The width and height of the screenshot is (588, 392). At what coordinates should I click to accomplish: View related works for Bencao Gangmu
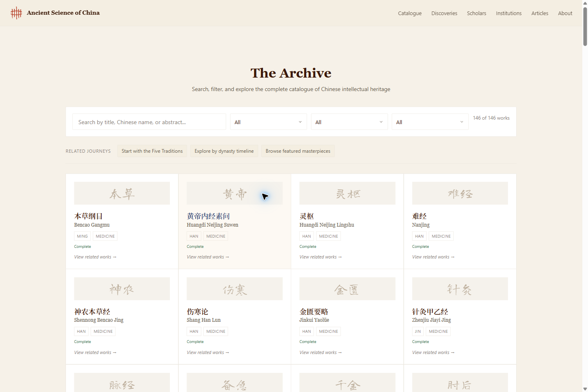[95, 257]
